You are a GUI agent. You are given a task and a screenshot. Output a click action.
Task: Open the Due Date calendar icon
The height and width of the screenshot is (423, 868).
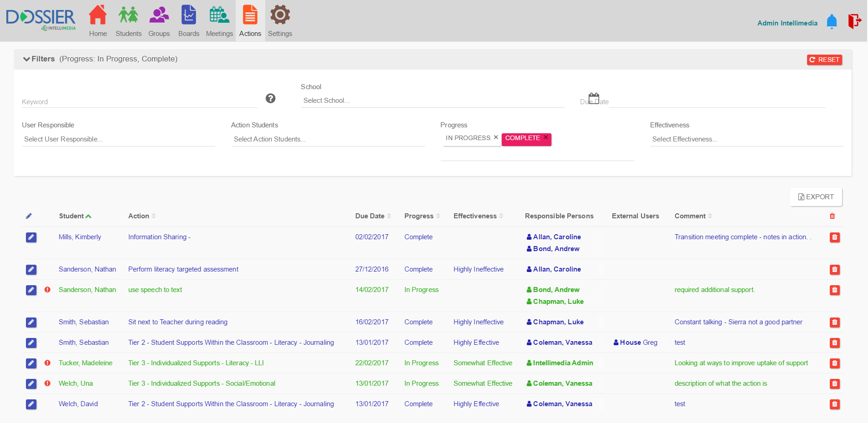point(594,98)
